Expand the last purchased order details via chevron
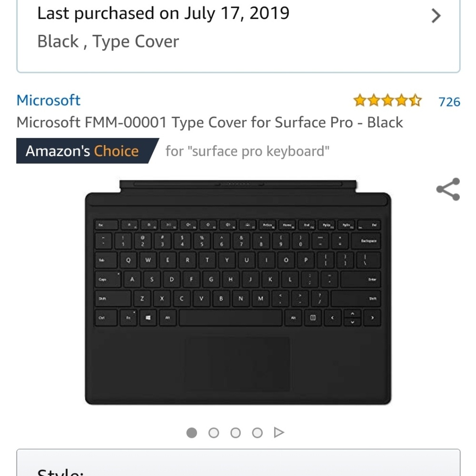This screenshot has height=476, width=476. click(436, 16)
